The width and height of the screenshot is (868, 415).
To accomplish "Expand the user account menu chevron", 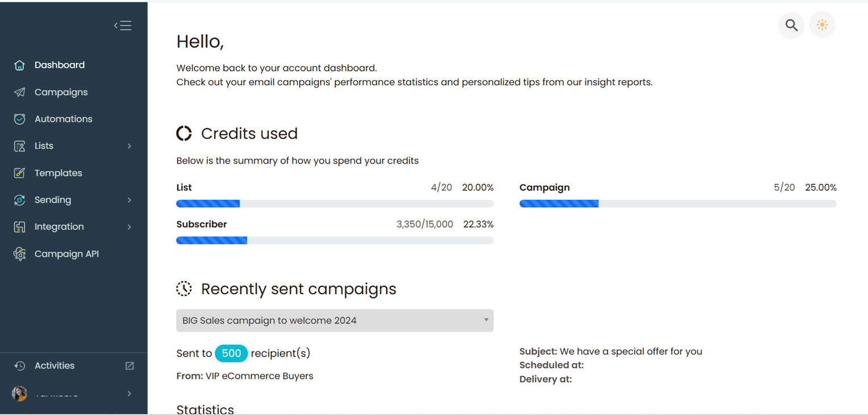I will pos(129,393).
